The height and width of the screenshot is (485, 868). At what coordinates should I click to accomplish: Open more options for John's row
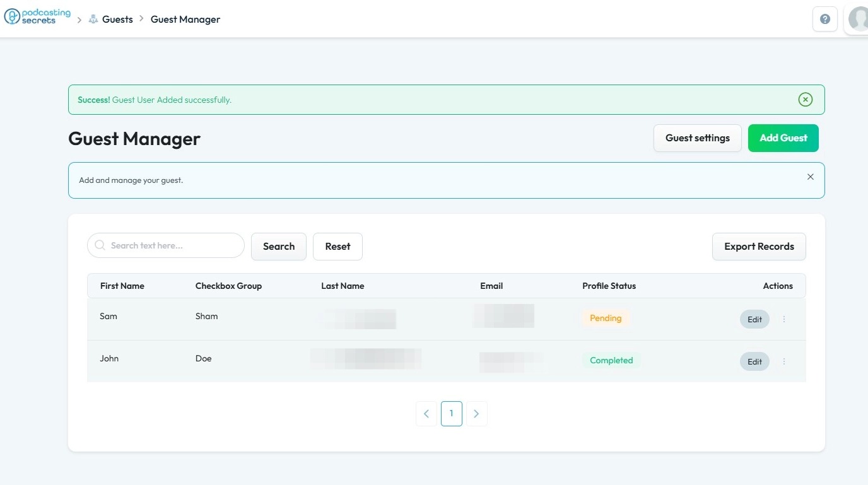click(784, 361)
